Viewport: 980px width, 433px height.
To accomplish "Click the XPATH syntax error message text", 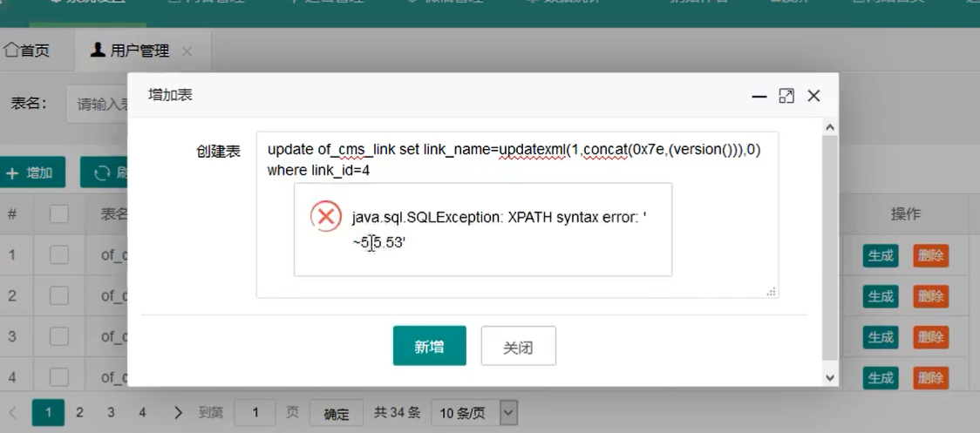I will pyautogui.click(x=499, y=229).
